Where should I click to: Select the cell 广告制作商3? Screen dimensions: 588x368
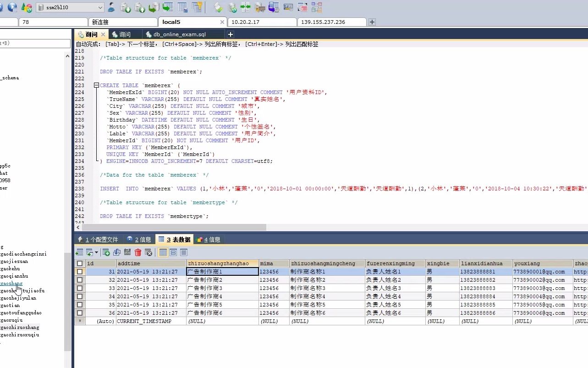tap(222, 288)
